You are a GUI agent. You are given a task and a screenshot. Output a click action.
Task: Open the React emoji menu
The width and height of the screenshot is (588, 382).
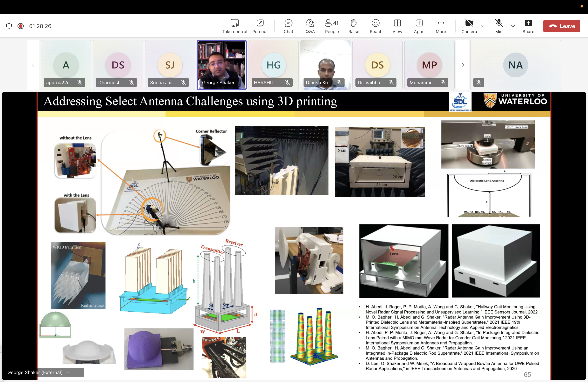(375, 26)
